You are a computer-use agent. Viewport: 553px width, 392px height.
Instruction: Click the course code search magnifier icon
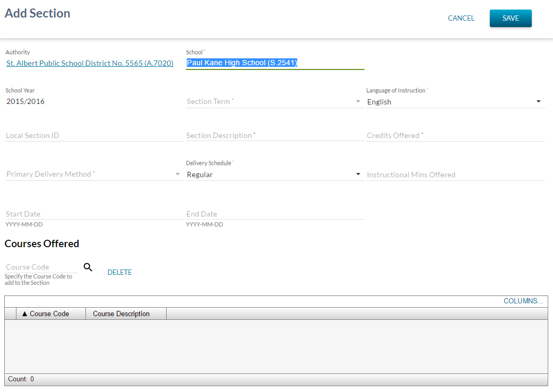(88, 267)
